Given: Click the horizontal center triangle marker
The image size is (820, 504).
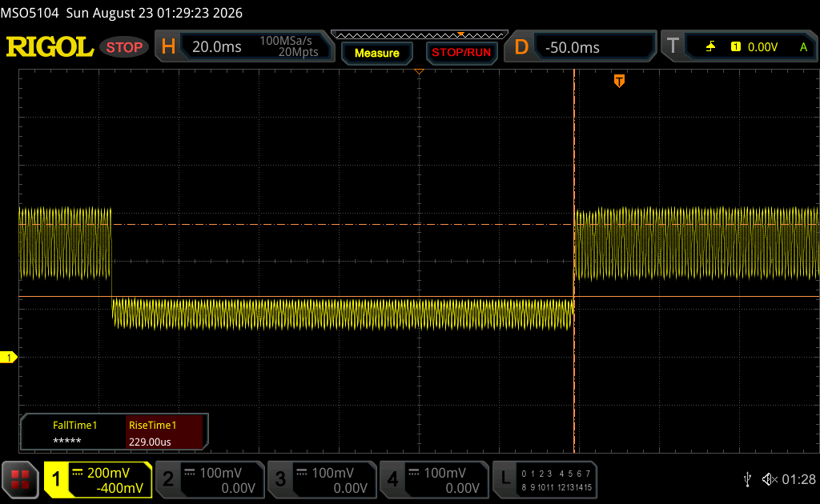Looking at the screenshot, I should (419, 71).
